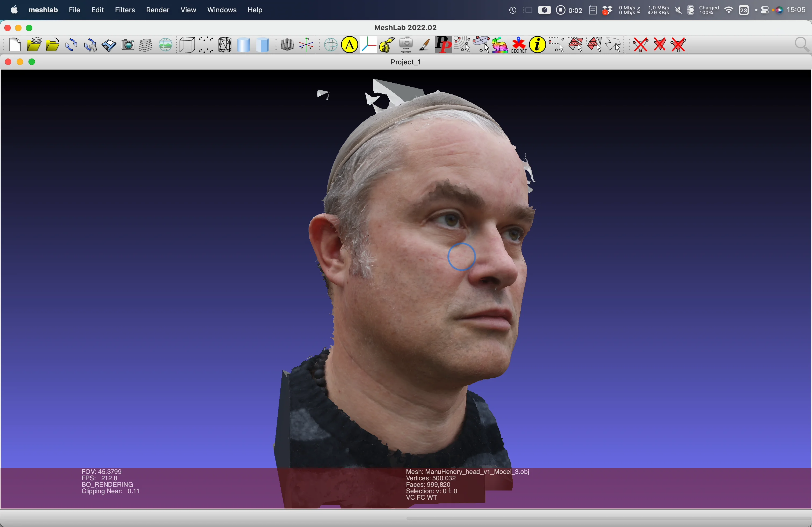Viewport: 812px width, 527px height.
Task: Show the layer dialog stack icon
Action: click(146, 45)
